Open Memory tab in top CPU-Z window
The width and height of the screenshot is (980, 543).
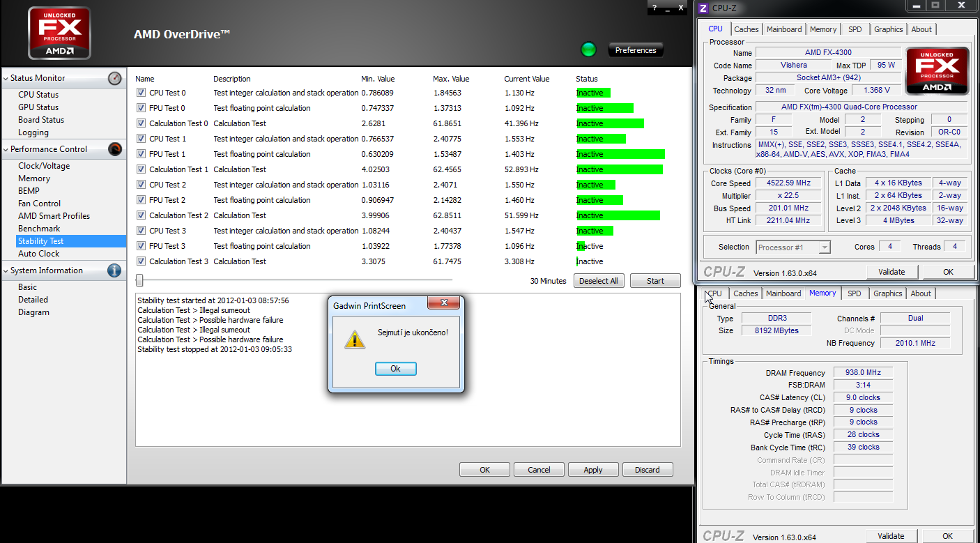tap(823, 29)
